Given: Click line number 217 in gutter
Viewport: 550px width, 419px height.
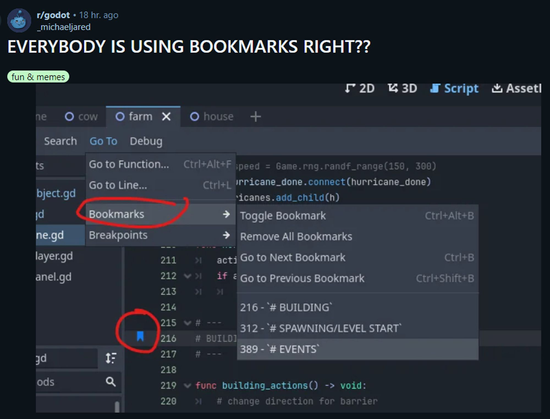Looking at the screenshot, I should (168, 354).
